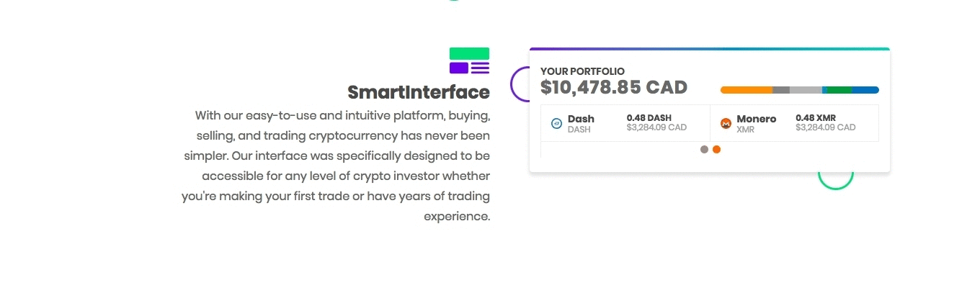Click the SmartInterface heading

[x=418, y=93]
